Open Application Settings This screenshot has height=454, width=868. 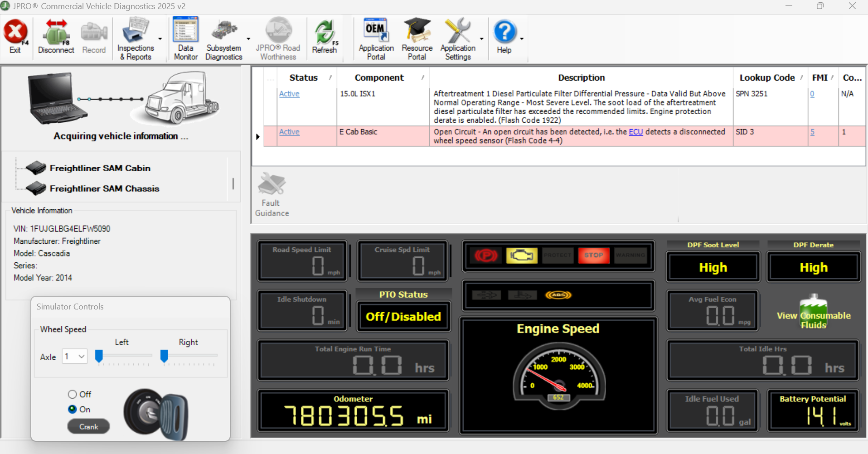click(458, 39)
